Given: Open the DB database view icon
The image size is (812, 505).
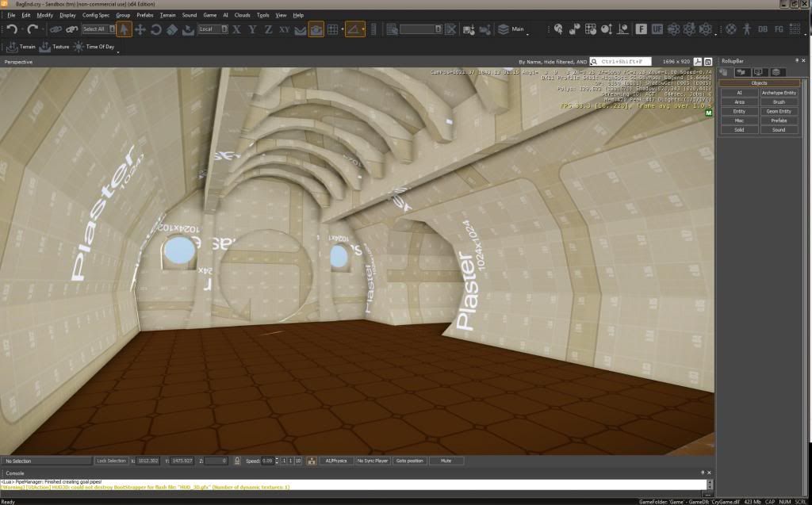Looking at the screenshot, I should (x=763, y=29).
